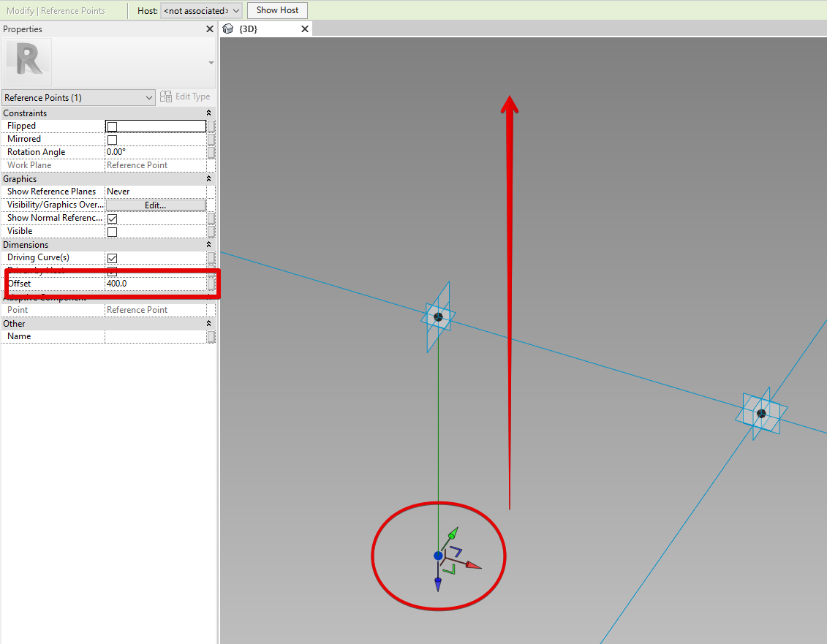Click the Show Host button

[277, 10]
